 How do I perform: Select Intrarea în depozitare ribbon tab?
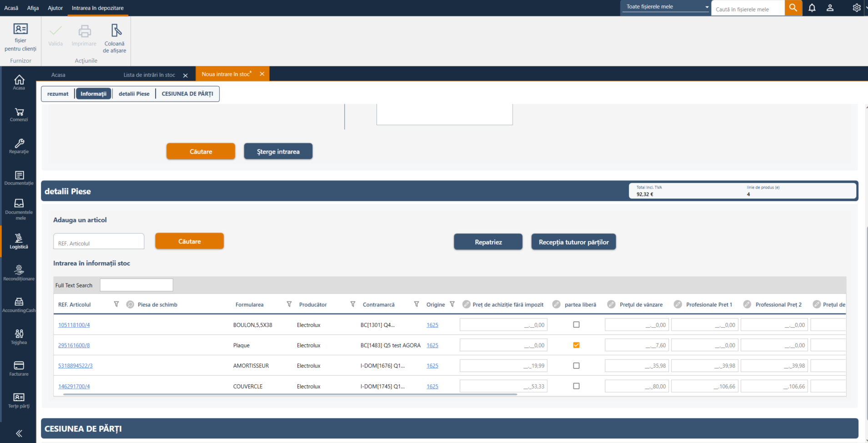98,8
